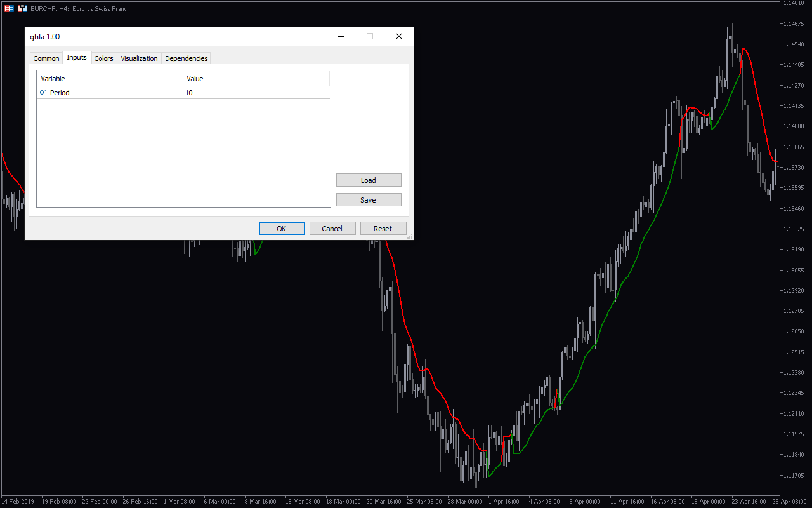
Task: Select the Period variable row
Action: coord(183,93)
